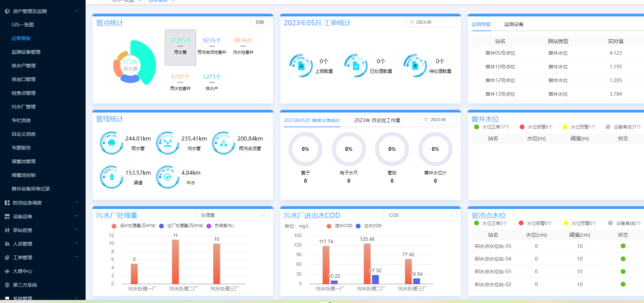Toggle 进水COD legend series
Viewport: 644px width, 303px height.
[339, 226]
